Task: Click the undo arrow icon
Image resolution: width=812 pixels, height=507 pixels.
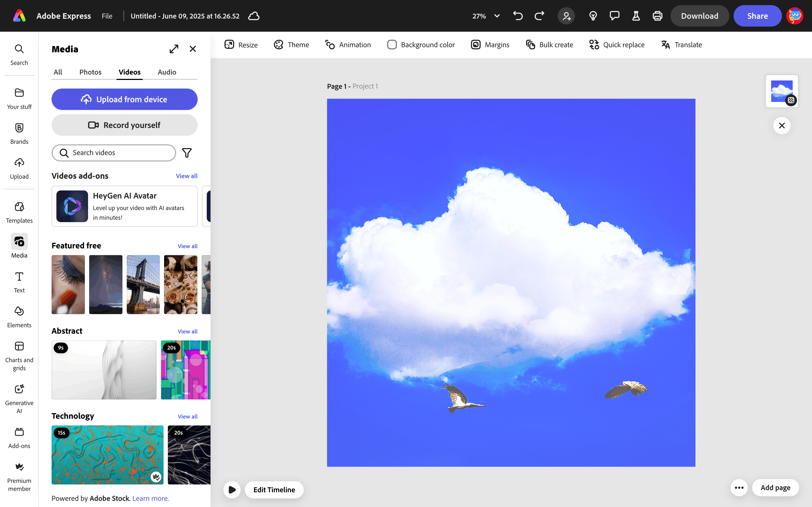Action: pyautogui.click(x=518, y=16)
